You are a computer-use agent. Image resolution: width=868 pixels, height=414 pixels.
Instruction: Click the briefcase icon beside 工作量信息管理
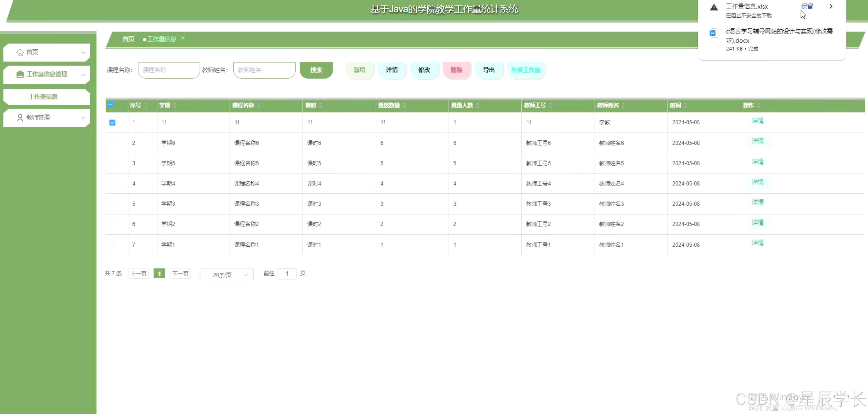(20, 74)
